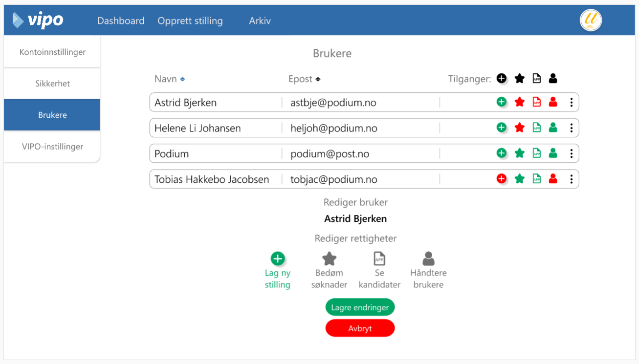This screenshot has height=364, width=639.
Task: Enable the 'Håndtere brukere' permission
Action: [428, 259]
